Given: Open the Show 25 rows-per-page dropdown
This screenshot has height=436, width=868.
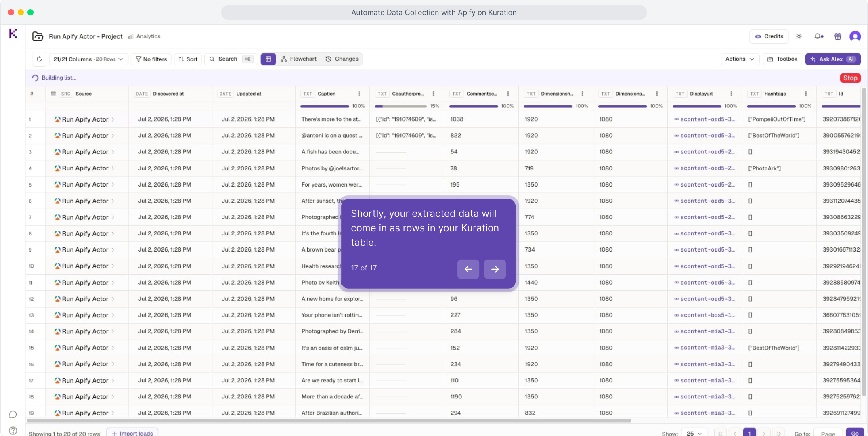Looking at the screenshot, I should [x=694, y=433].
